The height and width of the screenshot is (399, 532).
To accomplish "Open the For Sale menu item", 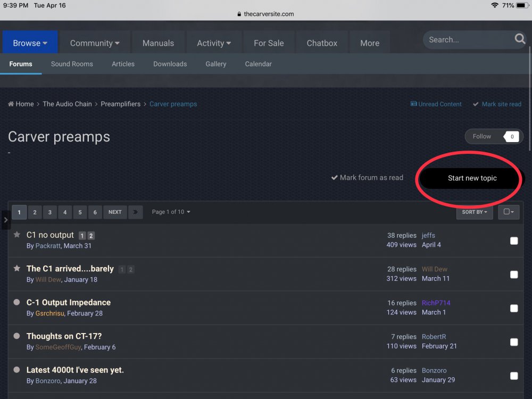I will [269, 43].
